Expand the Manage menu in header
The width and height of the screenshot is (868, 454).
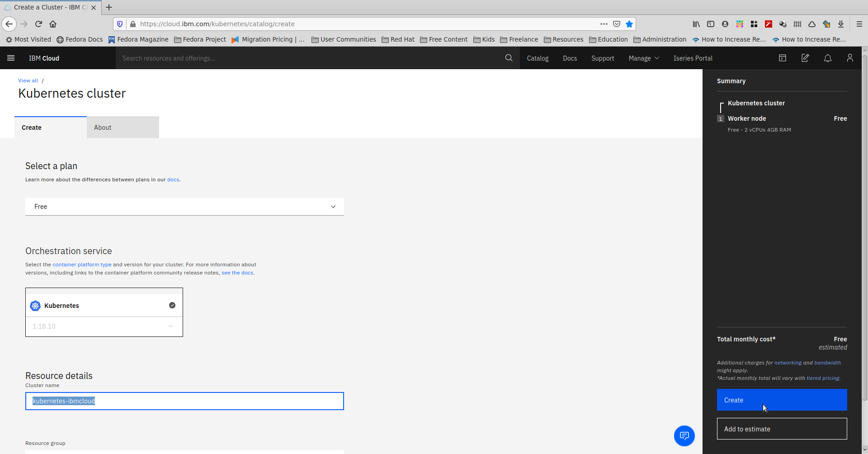(x=644, y=58)
